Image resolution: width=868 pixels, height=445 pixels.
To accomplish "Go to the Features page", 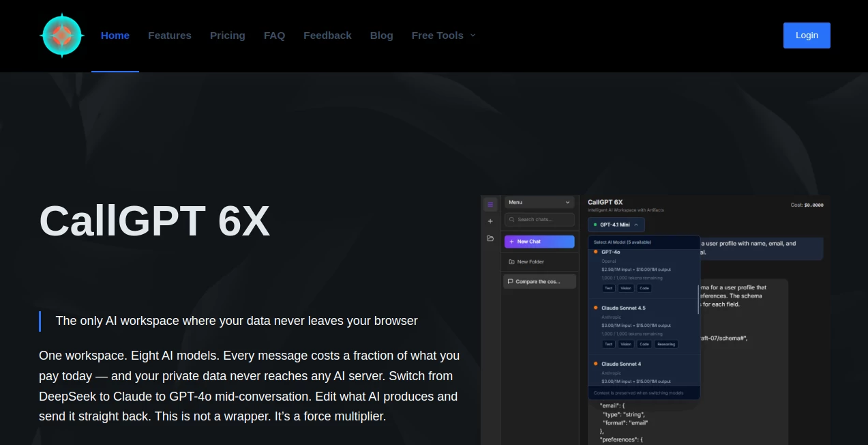I will (x=170, y=35).
